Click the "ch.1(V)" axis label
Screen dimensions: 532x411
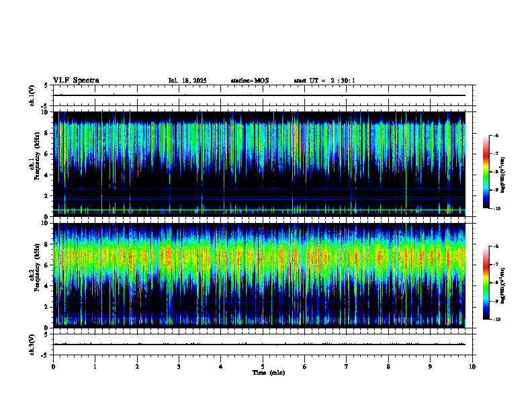click(32, 95)
